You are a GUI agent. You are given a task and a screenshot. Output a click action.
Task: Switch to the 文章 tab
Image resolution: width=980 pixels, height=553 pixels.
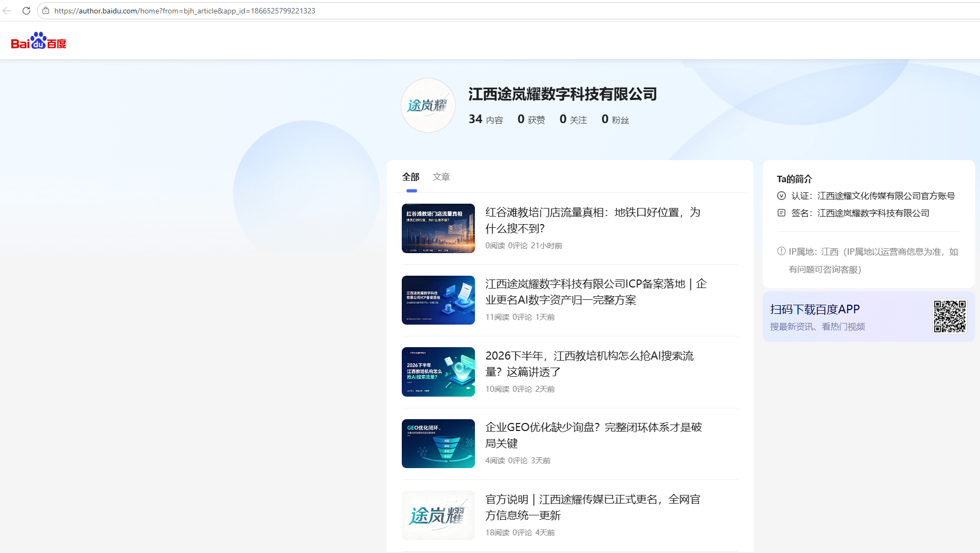point(442,177)
